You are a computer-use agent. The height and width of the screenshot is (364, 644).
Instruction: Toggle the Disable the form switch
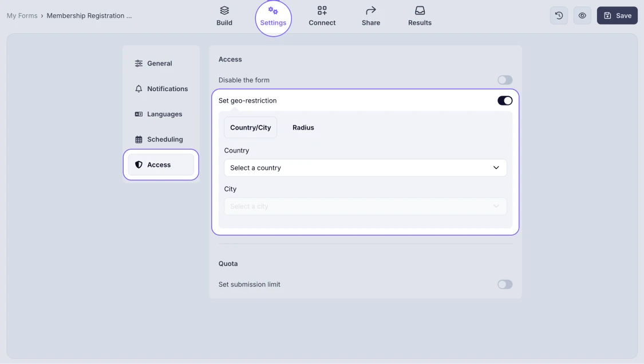pos(504,80)
